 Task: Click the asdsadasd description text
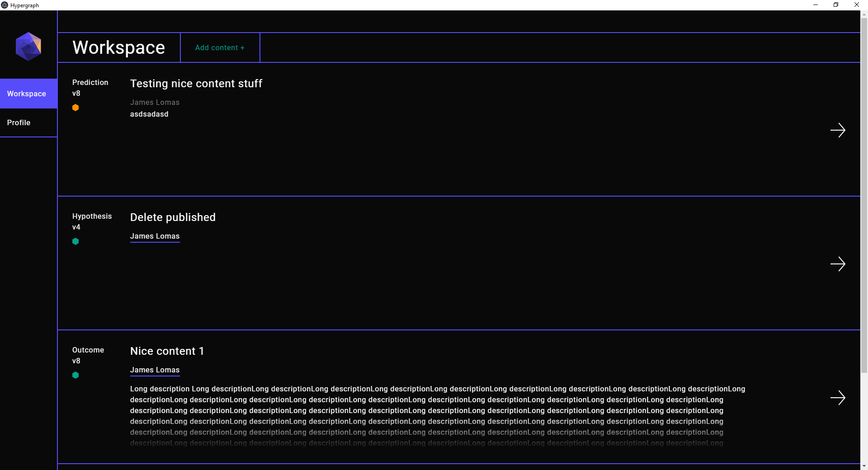149,114
